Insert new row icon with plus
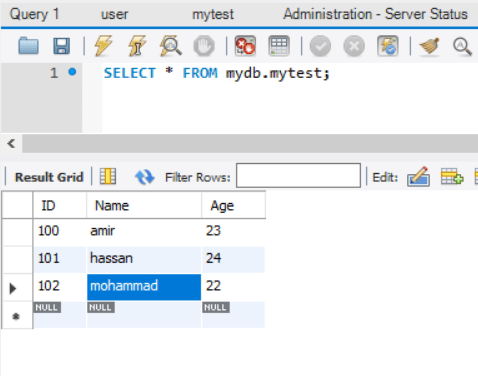Image resolution: width=478 pixels, height=376 pixels. tap(452, 176)
